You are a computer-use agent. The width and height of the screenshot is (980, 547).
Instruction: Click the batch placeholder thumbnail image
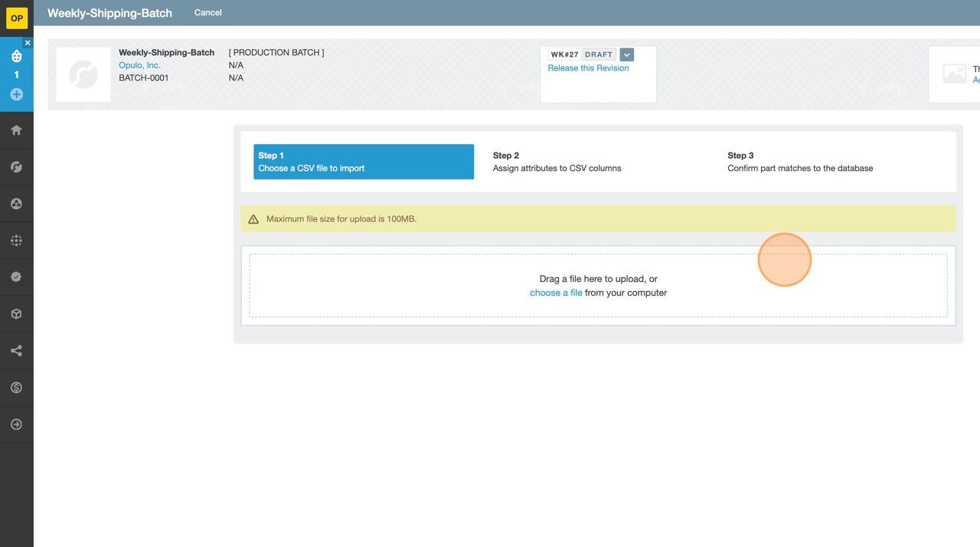click(x=83, y=74)
